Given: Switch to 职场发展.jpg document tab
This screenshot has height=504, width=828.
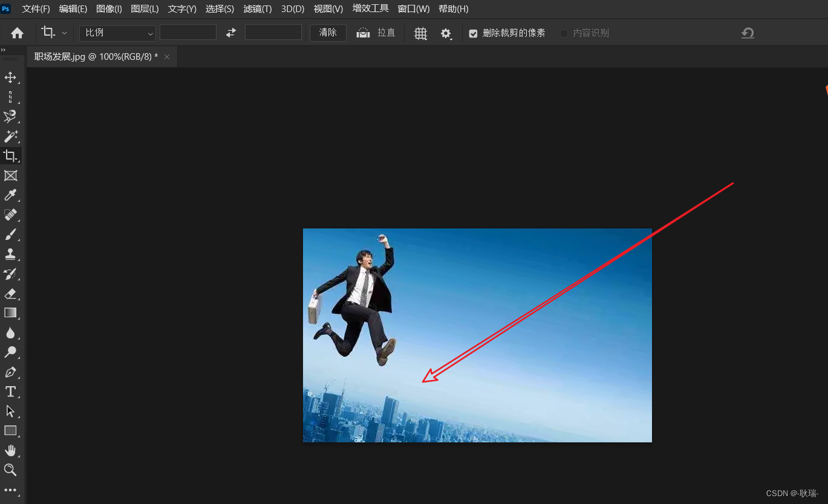Looking at the screenshot, I should pos(96,57).
